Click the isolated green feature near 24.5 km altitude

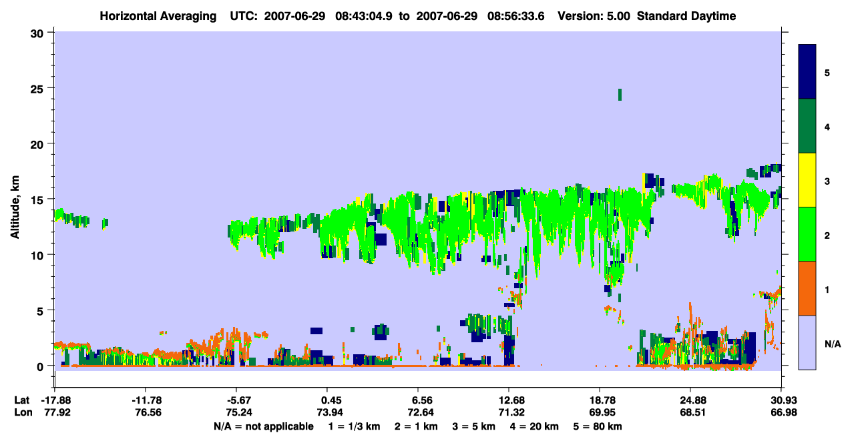click(620, 94)
